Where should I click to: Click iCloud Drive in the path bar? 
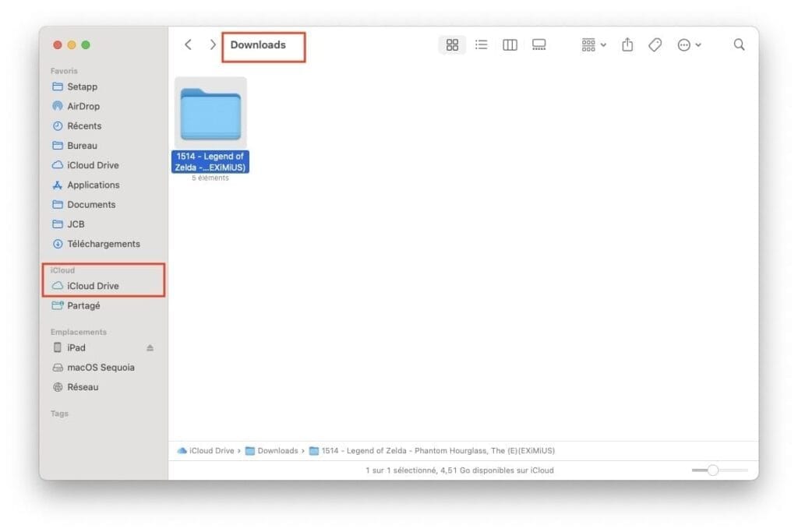tap(210, 450)
